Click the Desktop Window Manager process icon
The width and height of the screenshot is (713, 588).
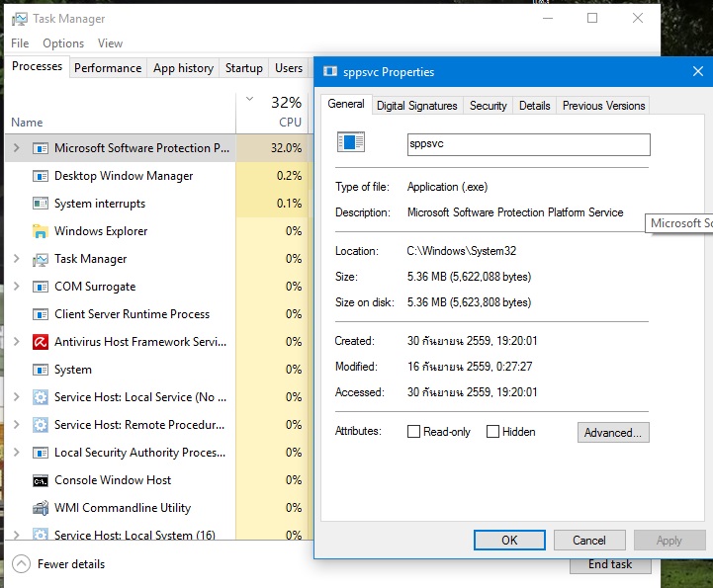tap(41, 176)
